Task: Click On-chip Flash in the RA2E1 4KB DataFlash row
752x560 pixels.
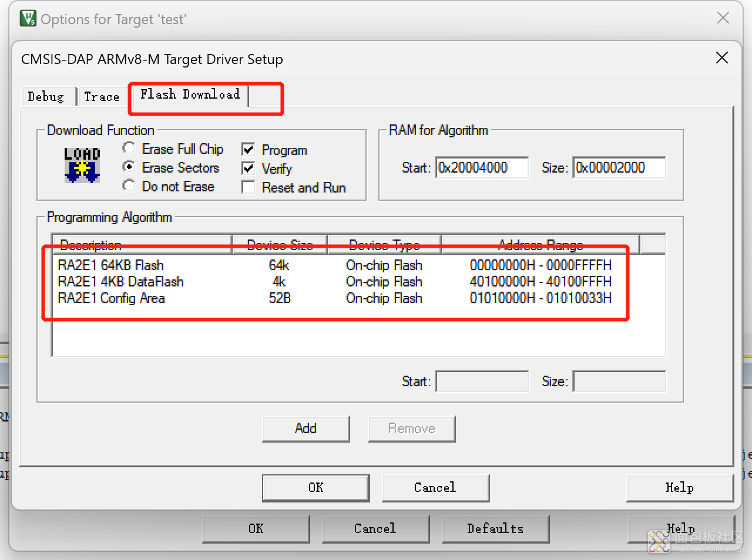Action: (x=384, y=282)
